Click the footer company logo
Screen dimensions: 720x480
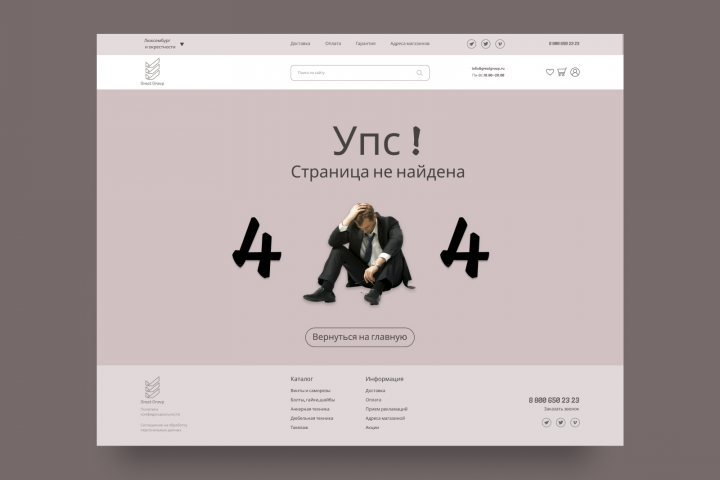pyautogui.click(x=152, y=390)
